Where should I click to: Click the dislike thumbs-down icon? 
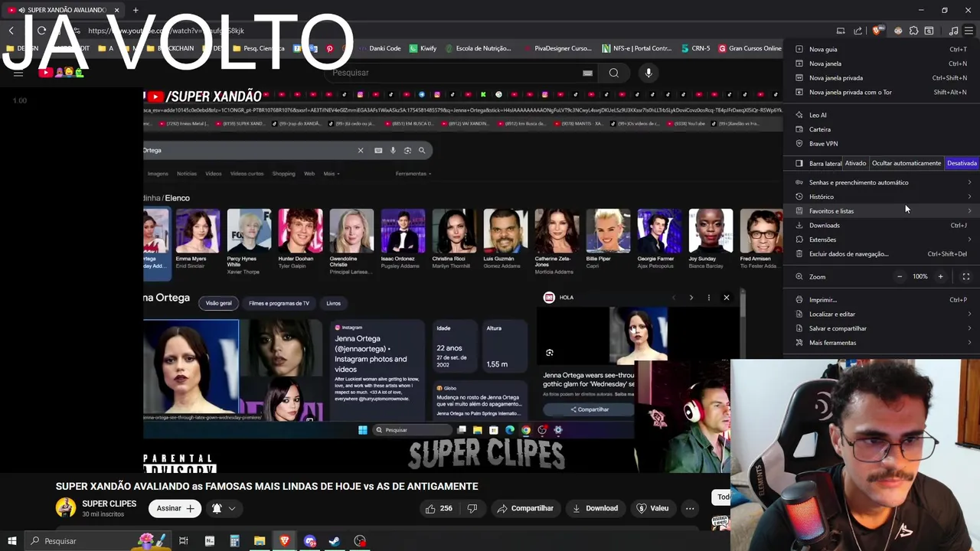472,508
